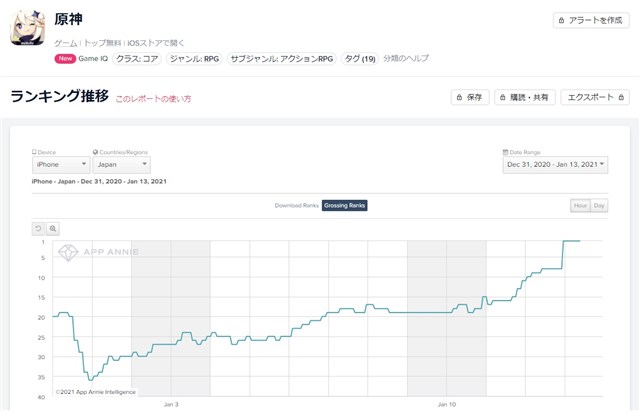This screenshot has width=640, height=411.
Task: Click the アラートを作成 button
Action: (x=591, y=20)
